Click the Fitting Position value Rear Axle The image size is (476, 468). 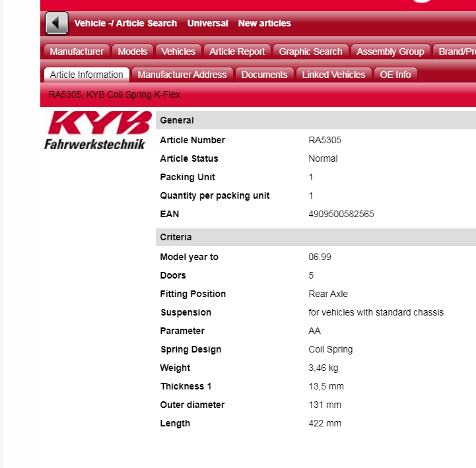328,294
